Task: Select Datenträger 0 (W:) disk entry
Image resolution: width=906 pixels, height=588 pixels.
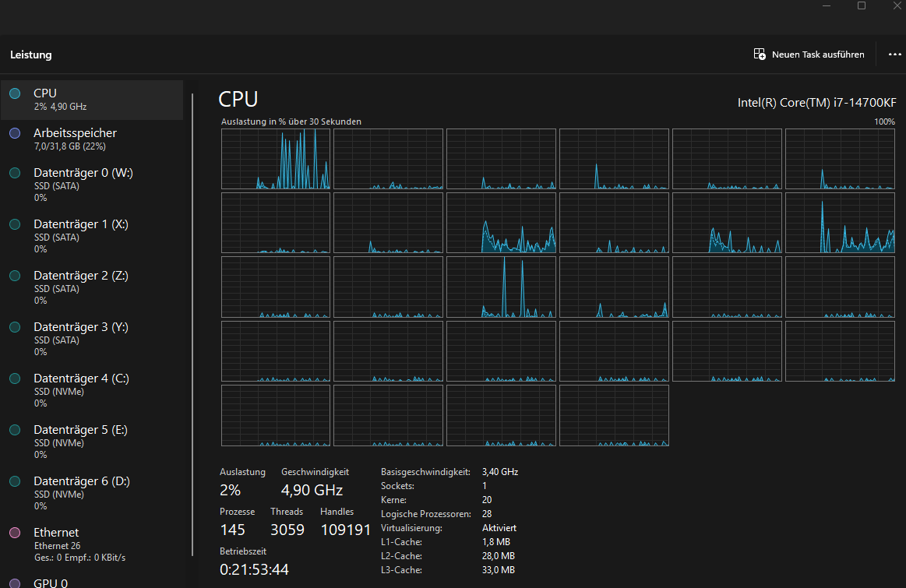Action: coord(92,185)
